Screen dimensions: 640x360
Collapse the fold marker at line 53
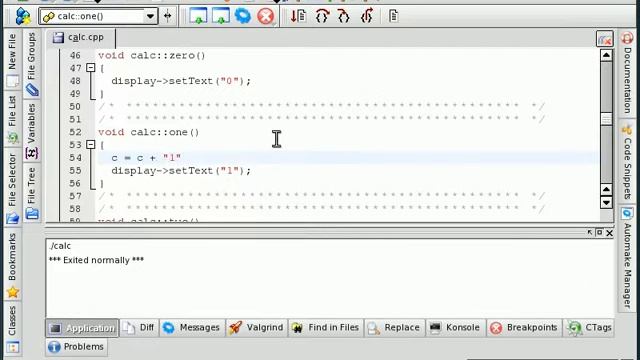91,144
